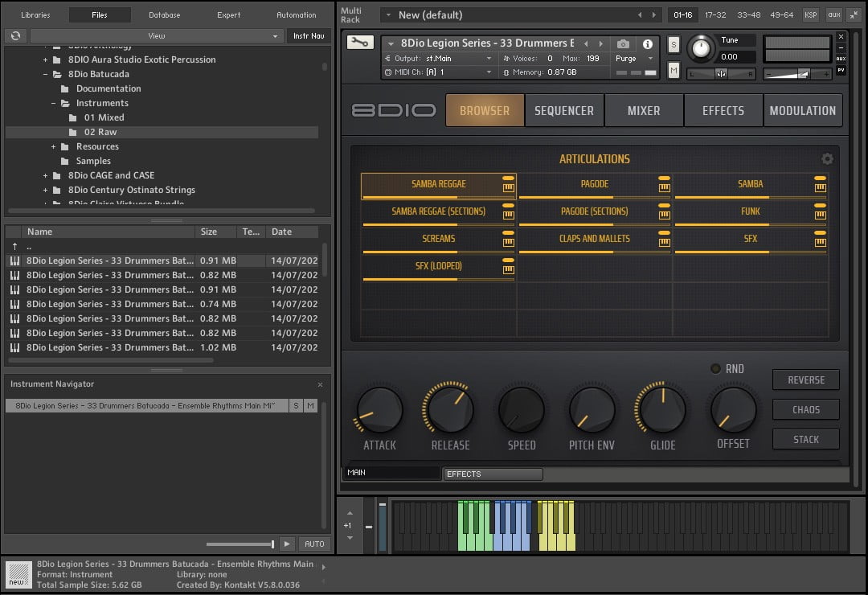The image size is (868, 595).
Task: Switch to the Expert tab
Action: (228, 15)
